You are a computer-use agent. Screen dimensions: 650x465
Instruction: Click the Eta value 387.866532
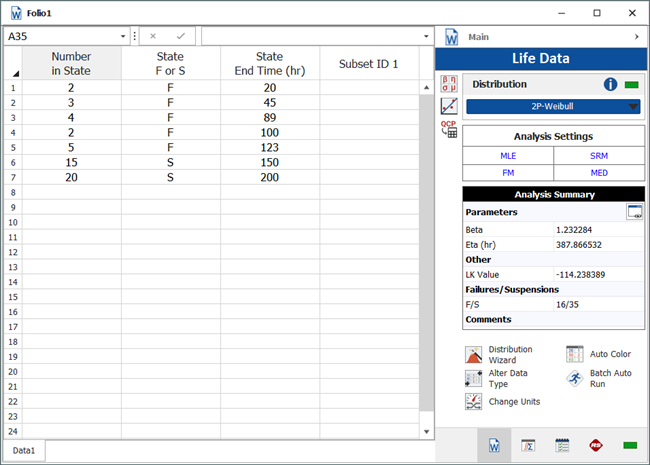pos(579,245)
